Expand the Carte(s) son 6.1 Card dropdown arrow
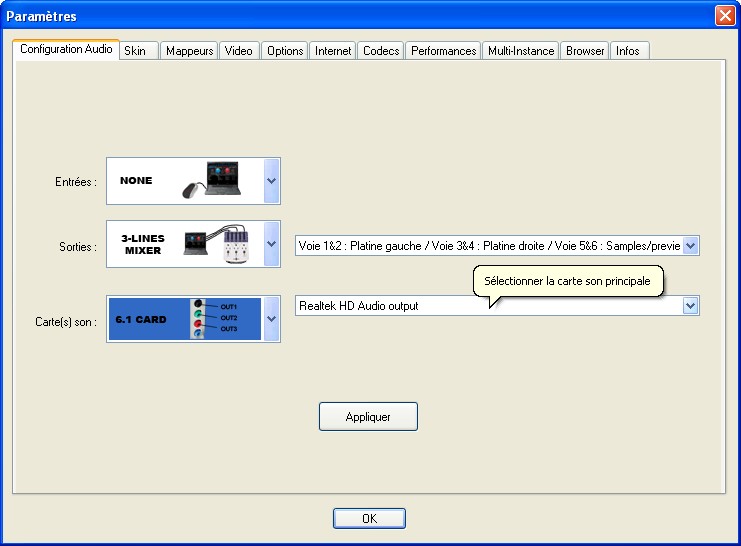This screenshot has width=741, height=546. [272, 319]
